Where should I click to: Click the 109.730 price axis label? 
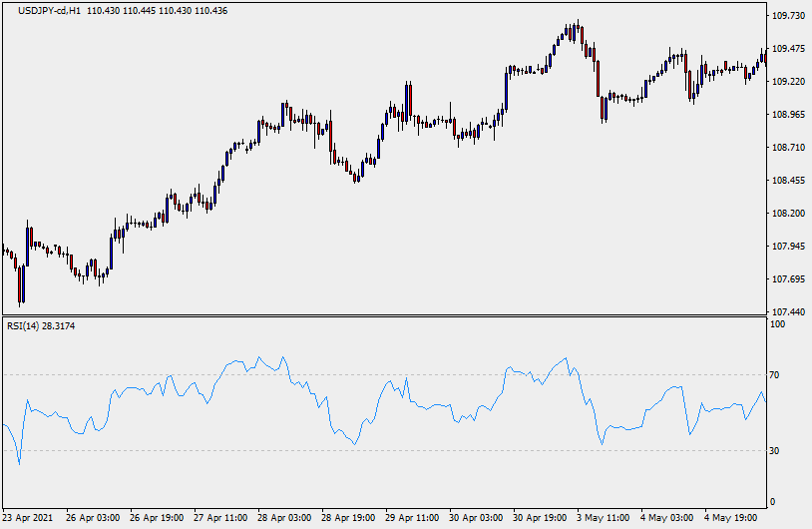(788, 16)
